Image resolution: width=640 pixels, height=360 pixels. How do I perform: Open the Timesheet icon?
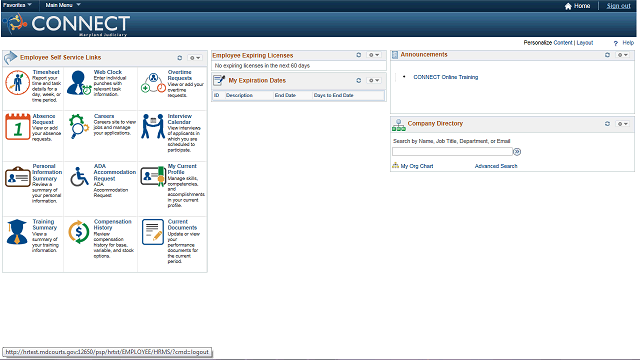(x=17, y=83)
